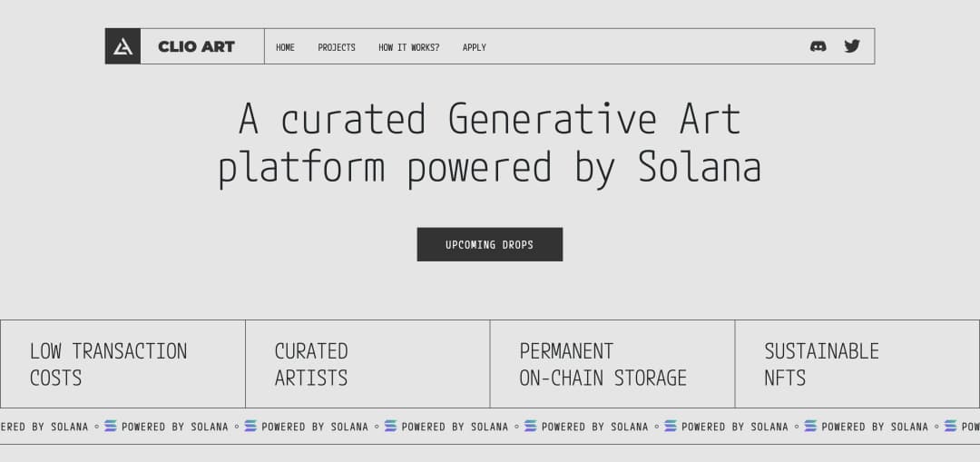Image resolution: width=980 pixels, height=462 pixels.
Task: Click the cut-off Solana logo at ticker's right end
Action: (x=950, y=426)
